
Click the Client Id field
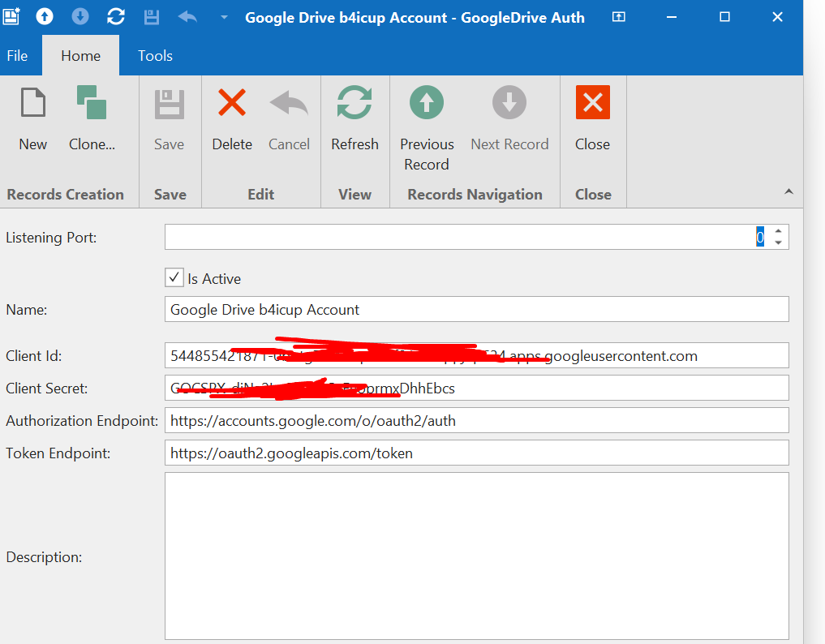[x=477, y=356]
